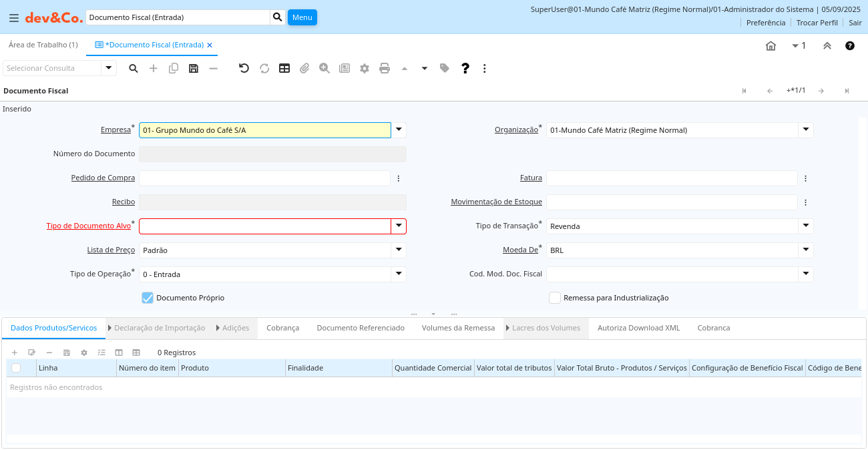Screen dimensions: 868x450
Task: Switch to the Documento Referenciado tab
Action: pyautogui.click(x=361, y=328)
